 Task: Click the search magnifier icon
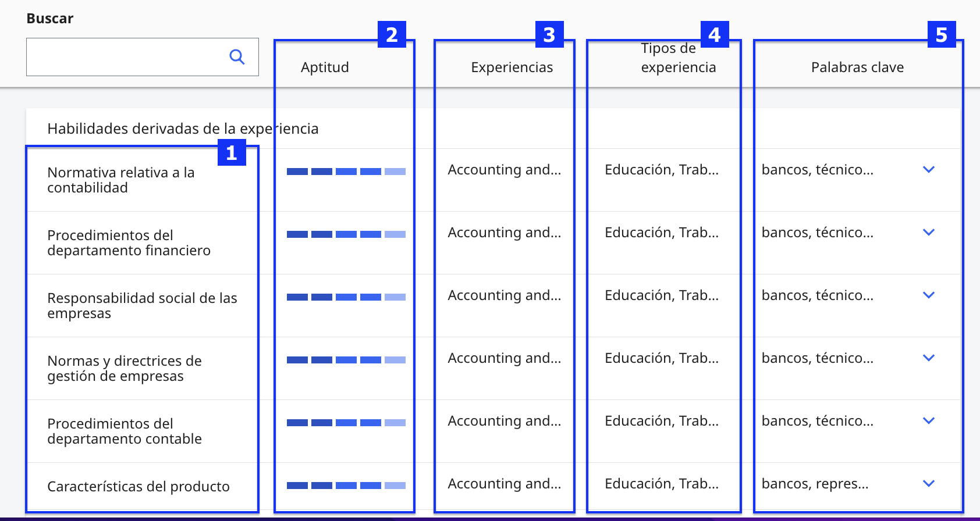237,57
